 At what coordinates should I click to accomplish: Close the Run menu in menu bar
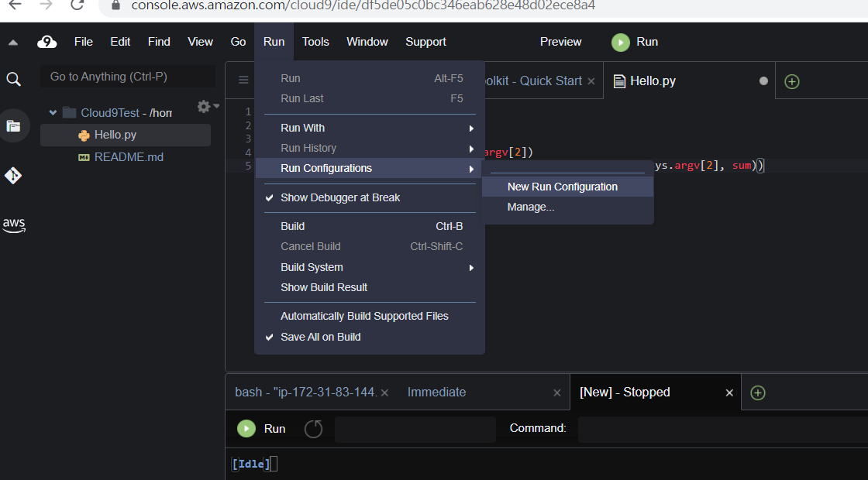tap(274, 42)
